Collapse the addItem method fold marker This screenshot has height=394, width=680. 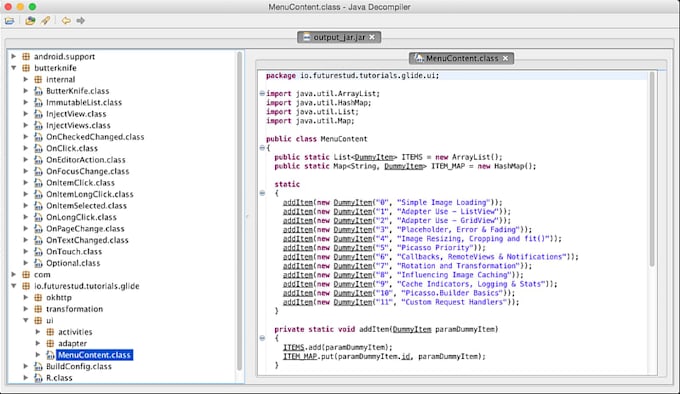(x=262, y=338)
